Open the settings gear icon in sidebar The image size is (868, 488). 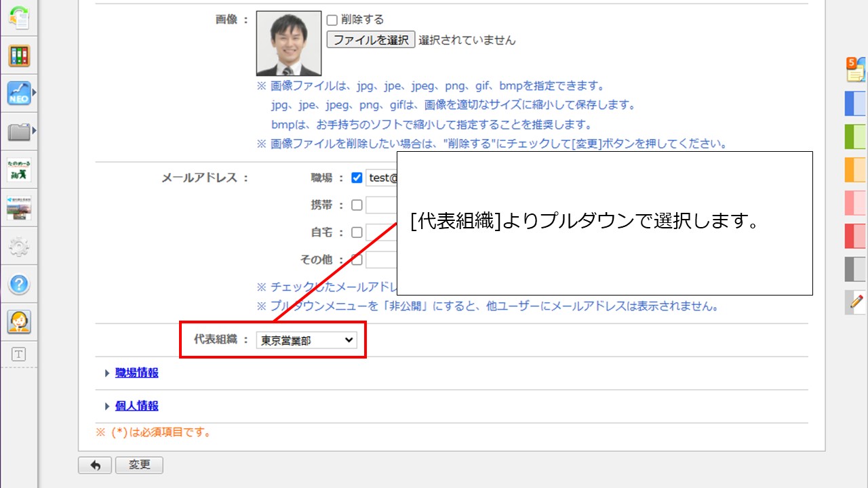(19, 247)
